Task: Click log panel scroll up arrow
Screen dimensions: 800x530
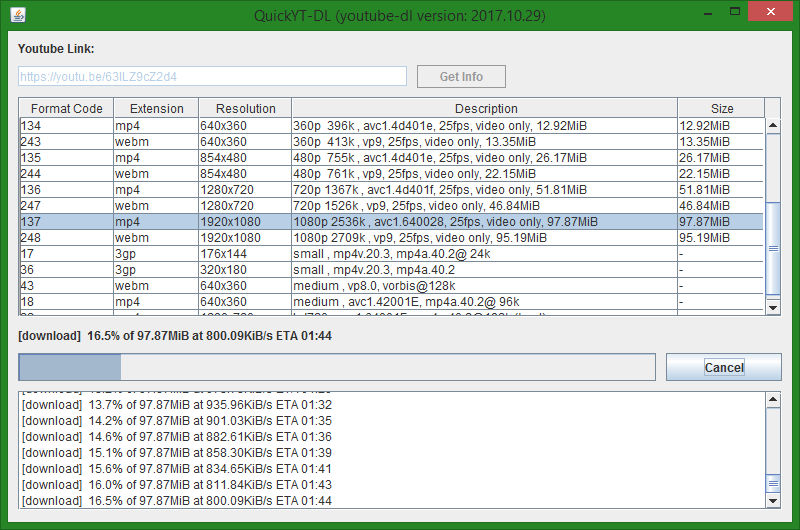Action: tap(773, 400)
